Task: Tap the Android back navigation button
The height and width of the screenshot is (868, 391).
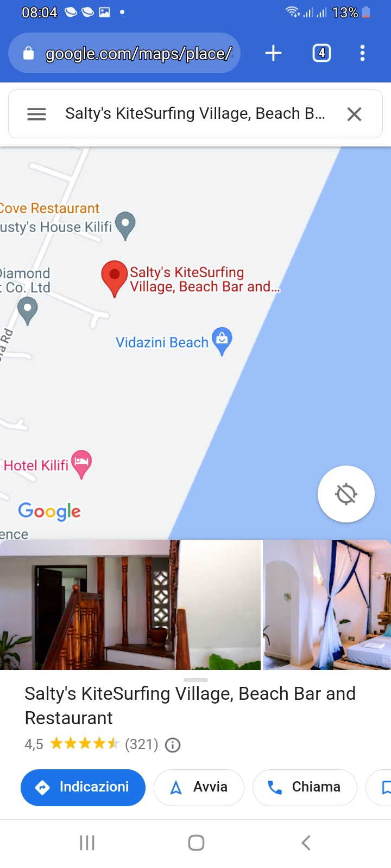Action: coord(306,843)
